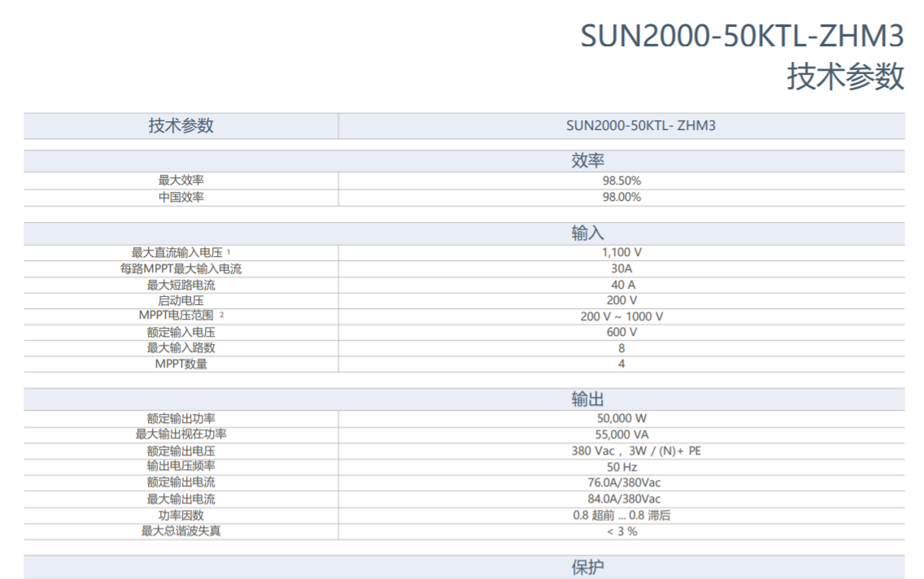Click the "输出" section heading
This screenshot has width=924, height=579.
(x=587, y=399)
